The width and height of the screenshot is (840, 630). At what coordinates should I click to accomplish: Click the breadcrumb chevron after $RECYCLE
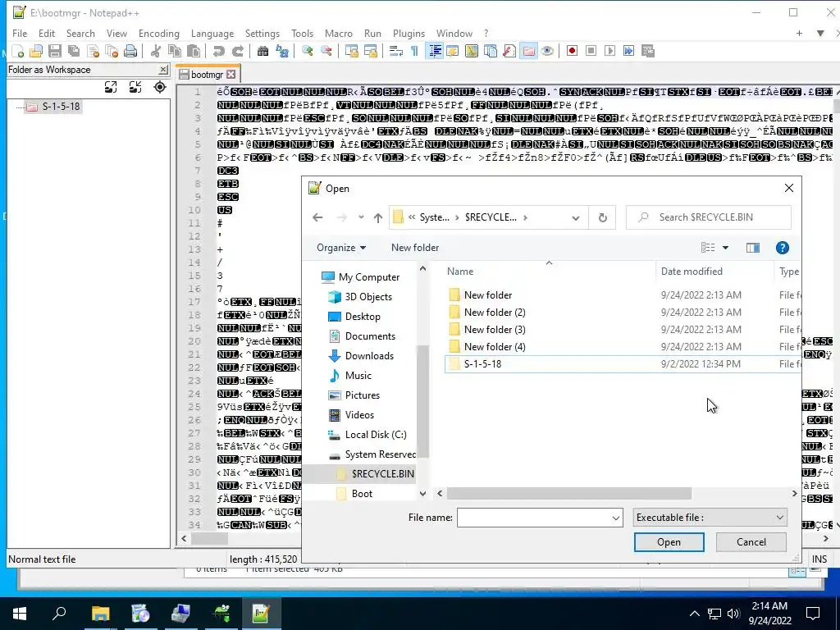525,217
